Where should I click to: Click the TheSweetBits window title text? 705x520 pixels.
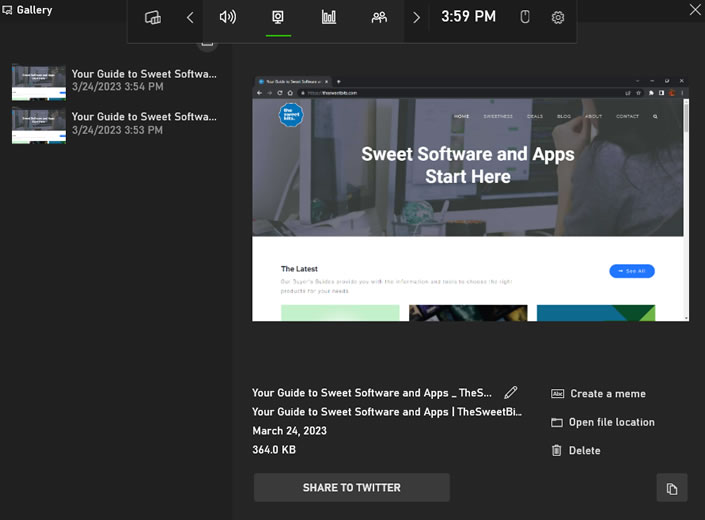(x=387, y=412)
